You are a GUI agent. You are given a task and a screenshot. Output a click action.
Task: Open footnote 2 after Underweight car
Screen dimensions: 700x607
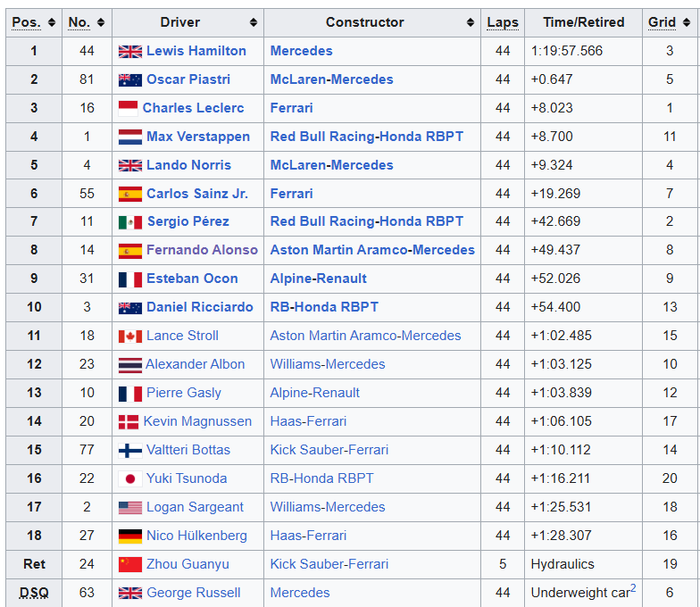[633, 588]
